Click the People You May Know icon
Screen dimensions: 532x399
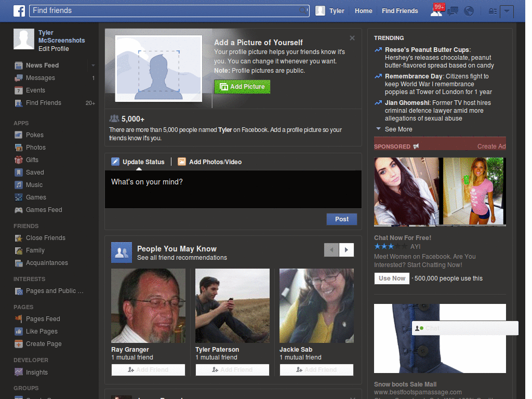pyautogui.click(x=122, y=252)
